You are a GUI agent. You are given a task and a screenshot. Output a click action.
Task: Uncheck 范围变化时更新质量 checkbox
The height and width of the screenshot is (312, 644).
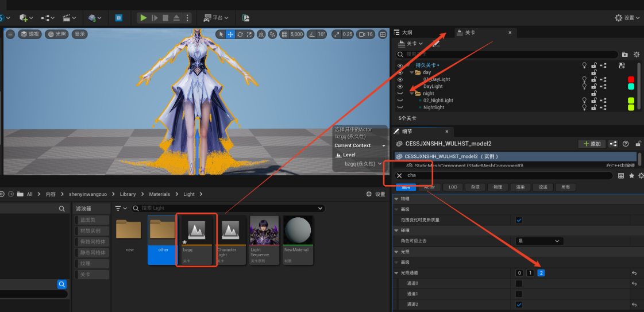pos(519,219)
